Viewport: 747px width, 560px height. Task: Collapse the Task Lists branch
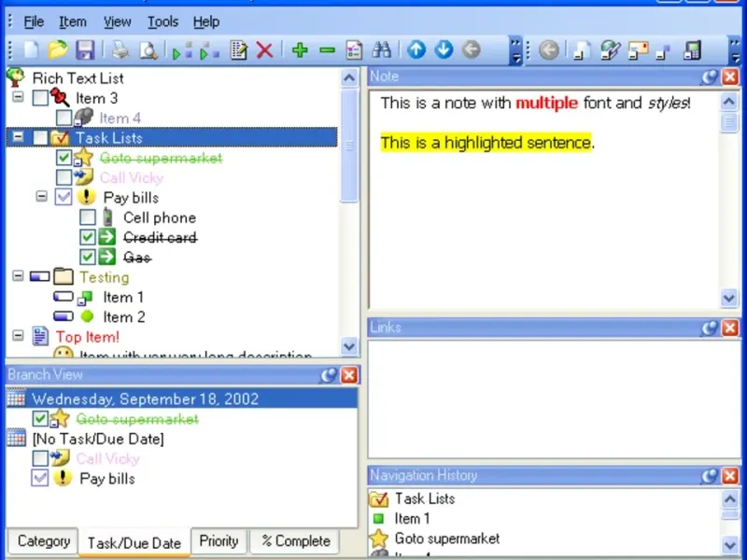point(18,136)
